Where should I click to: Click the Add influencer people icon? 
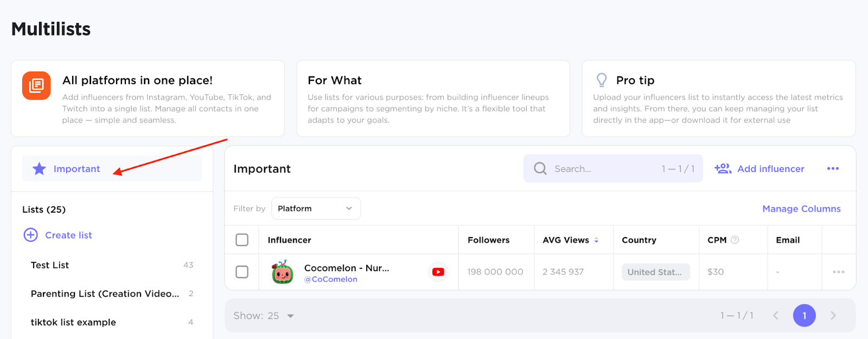[723, 169]
